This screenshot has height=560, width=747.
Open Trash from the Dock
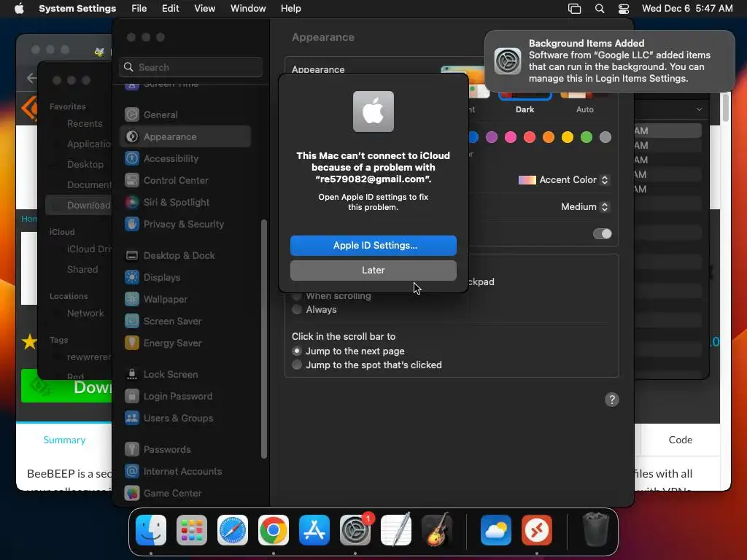point(595,530)
